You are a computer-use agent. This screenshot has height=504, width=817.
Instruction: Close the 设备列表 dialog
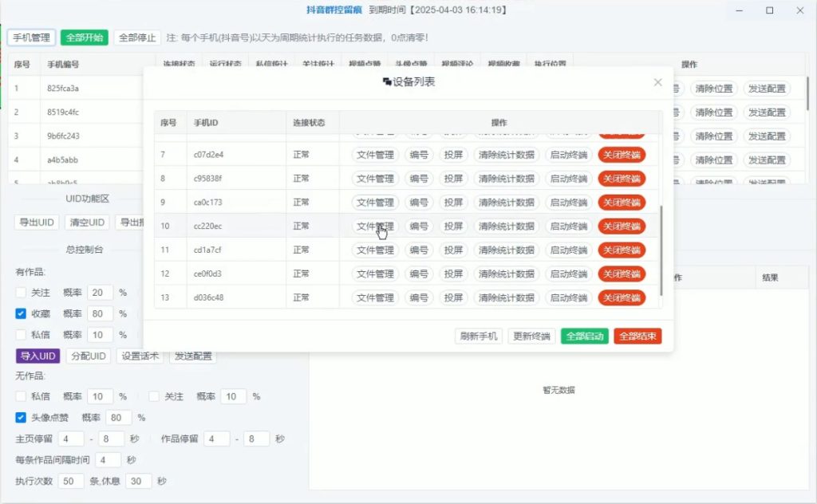click(657, 82)
